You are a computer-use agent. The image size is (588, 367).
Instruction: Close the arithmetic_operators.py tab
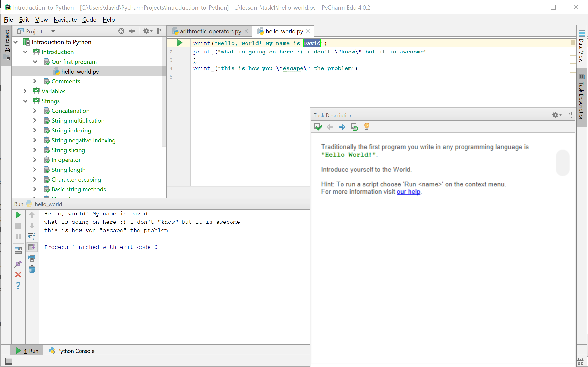pos(246,31)
